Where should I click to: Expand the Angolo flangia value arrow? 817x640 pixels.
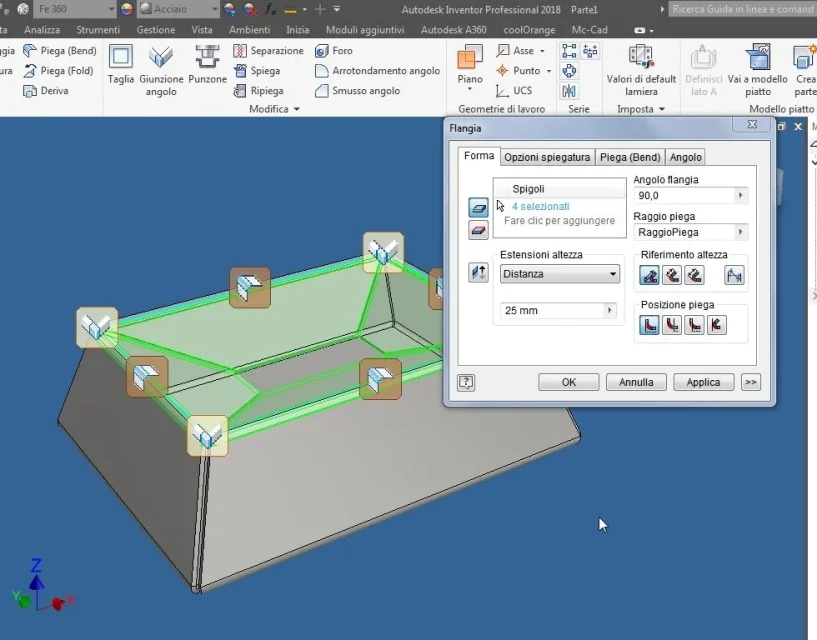click(740, 195)
